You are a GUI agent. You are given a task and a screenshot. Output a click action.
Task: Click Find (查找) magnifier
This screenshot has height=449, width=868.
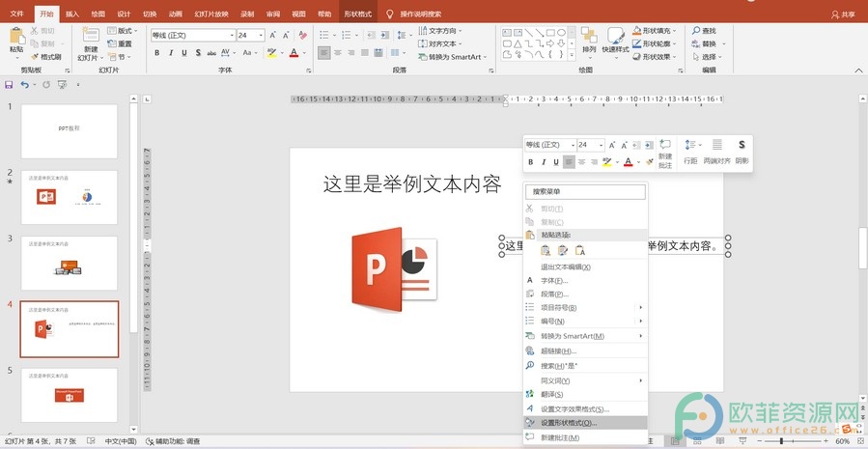(x=704, y=31)
